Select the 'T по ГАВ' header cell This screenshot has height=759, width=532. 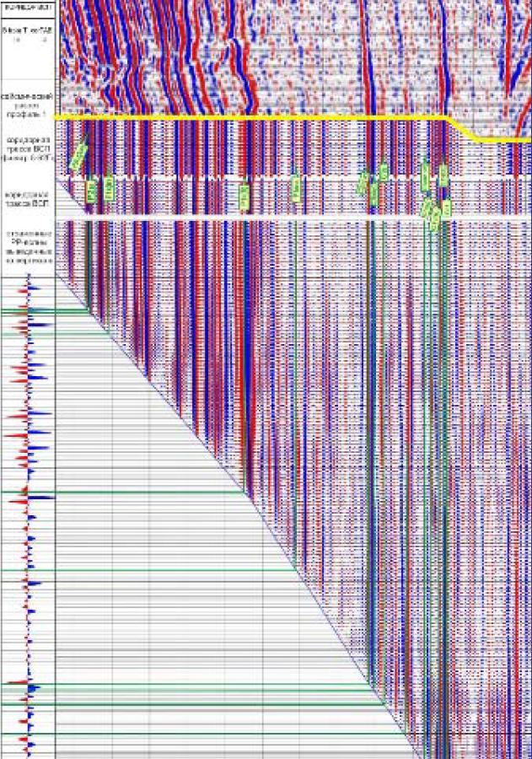tap(28, 34)
